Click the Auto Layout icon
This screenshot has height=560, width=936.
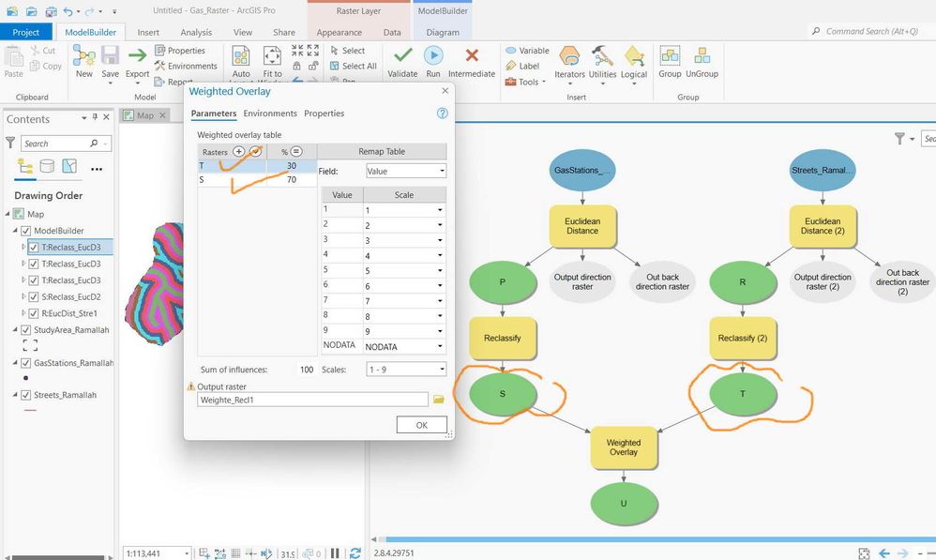point(241,56)
